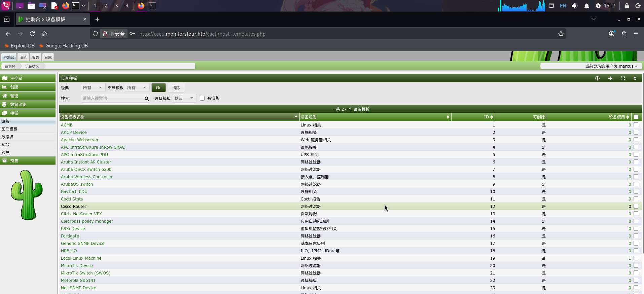Click the lock screen icon

[x=627, y=6]
